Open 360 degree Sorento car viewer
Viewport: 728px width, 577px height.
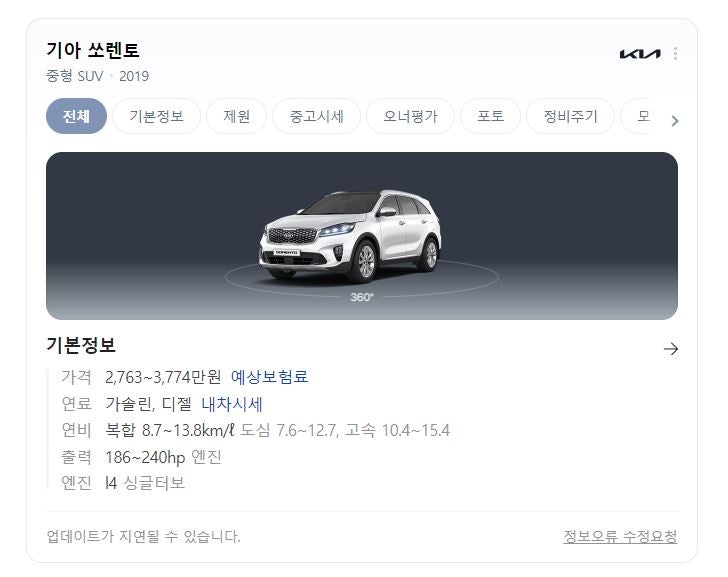click(362, 236)
